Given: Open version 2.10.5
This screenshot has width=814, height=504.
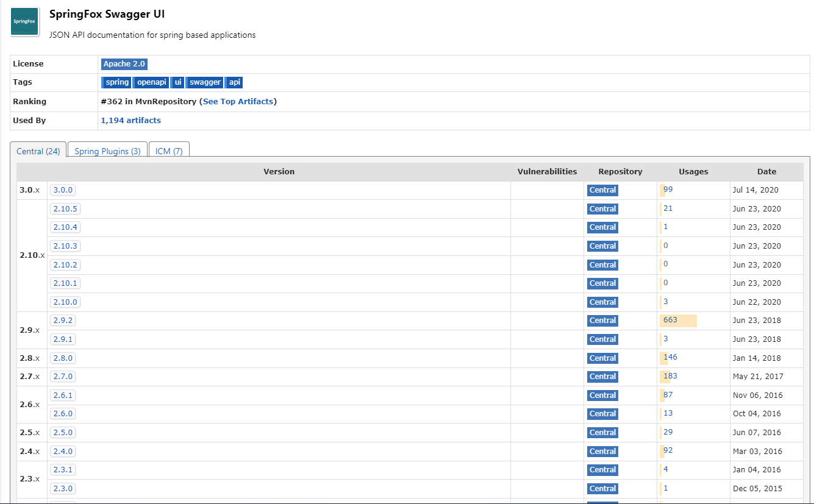Looking at the screenshot, I should pyautogui.click(x=65, y=209).
